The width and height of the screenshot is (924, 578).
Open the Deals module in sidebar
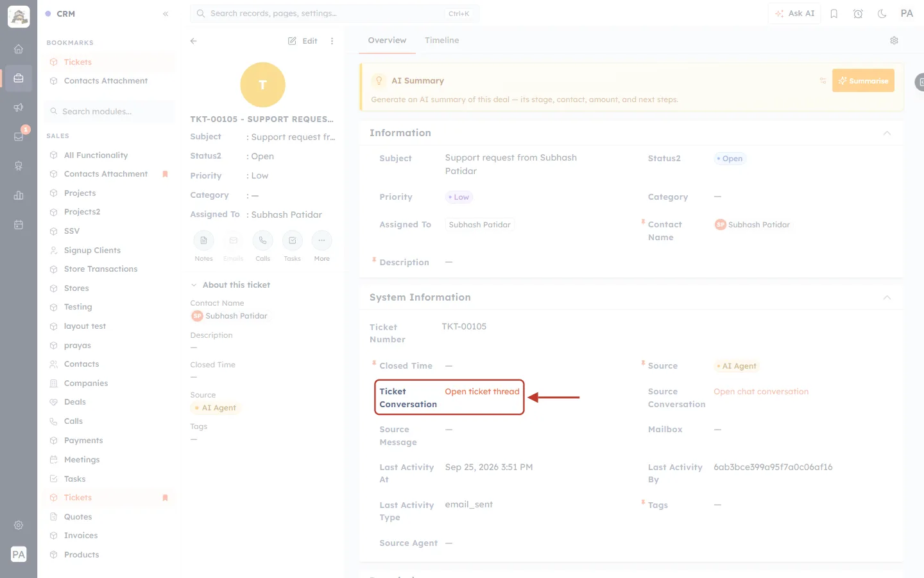pyautogui.click(x=74, y=402)
